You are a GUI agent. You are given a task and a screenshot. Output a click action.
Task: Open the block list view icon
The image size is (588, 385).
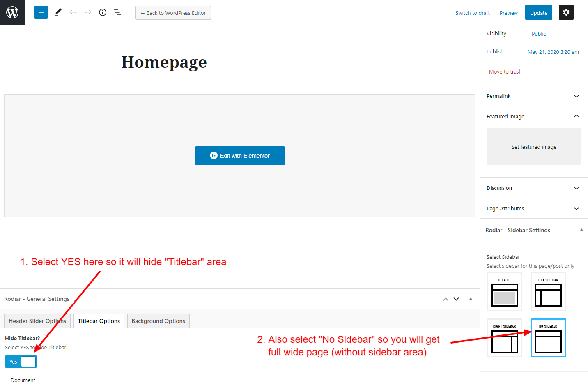point(117,12)
